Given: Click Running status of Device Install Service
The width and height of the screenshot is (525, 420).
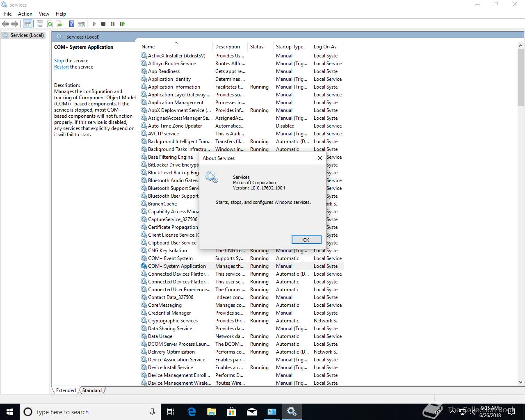Looking at the screenshot, I should (259, 367).
